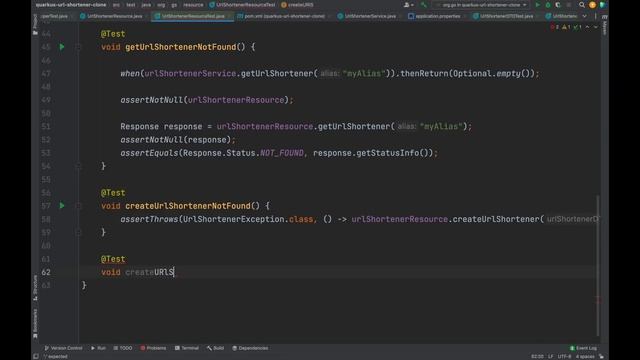
Task: Open the TODO tool window
Action: pos(123,348)
